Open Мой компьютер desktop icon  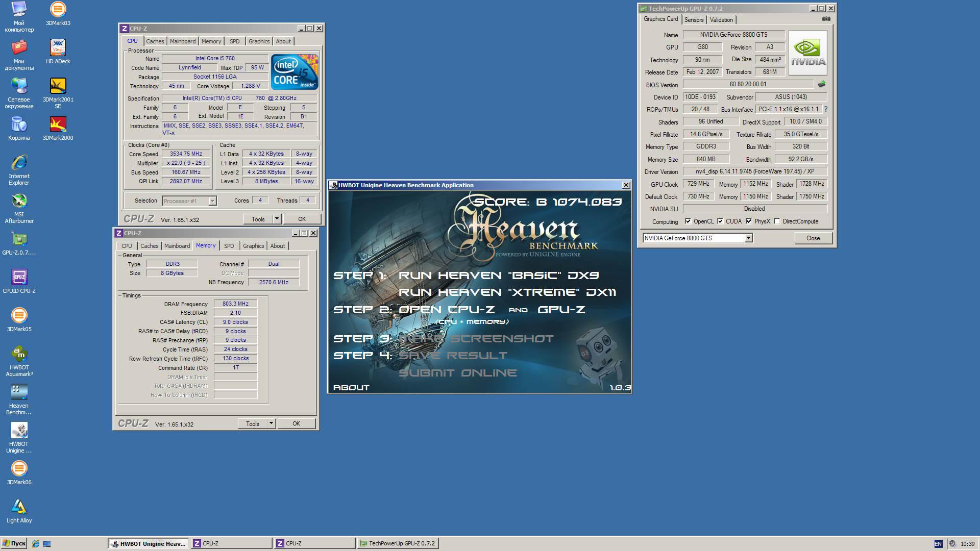[19, 17]
